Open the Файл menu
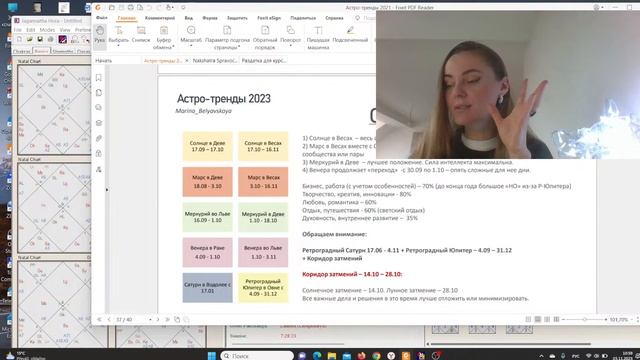This screenshot has height=360, width=640. pos(102,18)
